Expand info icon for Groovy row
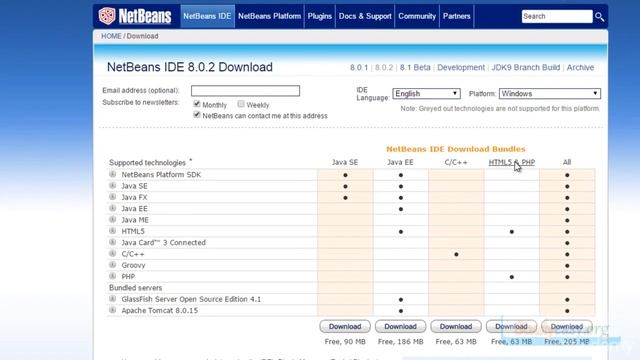 point(113,265)
